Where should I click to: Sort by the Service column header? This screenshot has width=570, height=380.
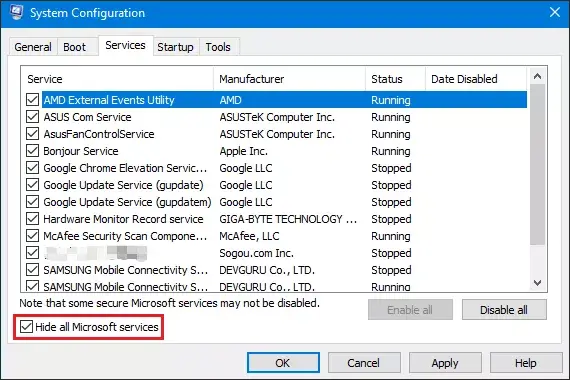pyautogui.click(x=117, y=79)
